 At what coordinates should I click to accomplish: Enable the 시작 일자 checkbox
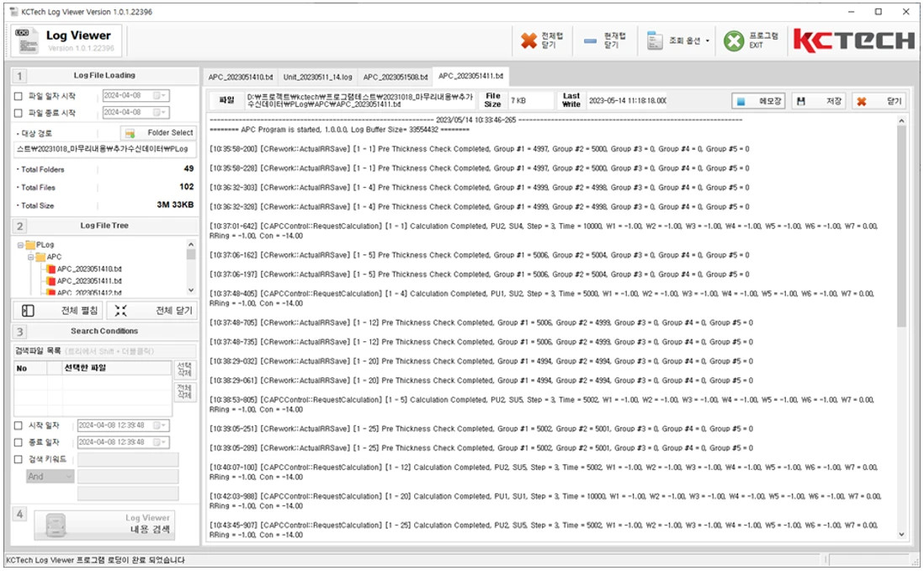point(19,425)
